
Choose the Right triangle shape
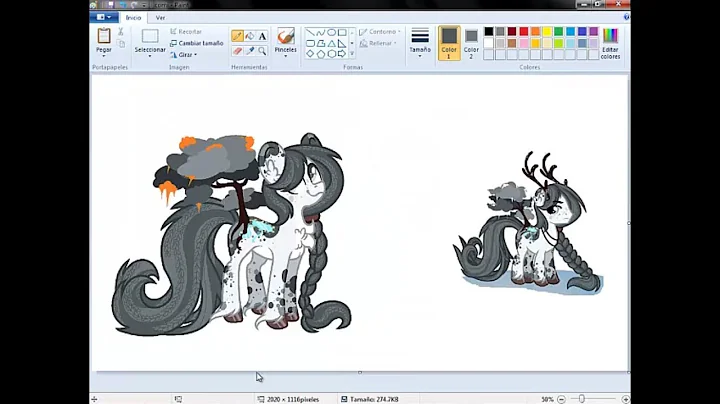click(x=342, y=43)
